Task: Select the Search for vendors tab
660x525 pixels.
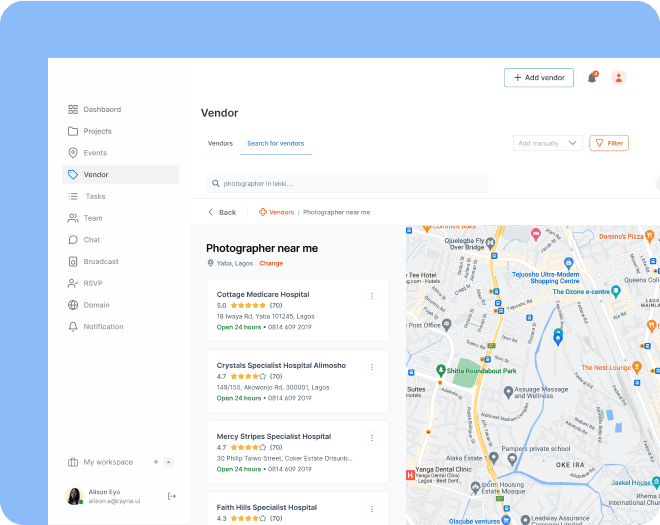Action: pos(275,144)
